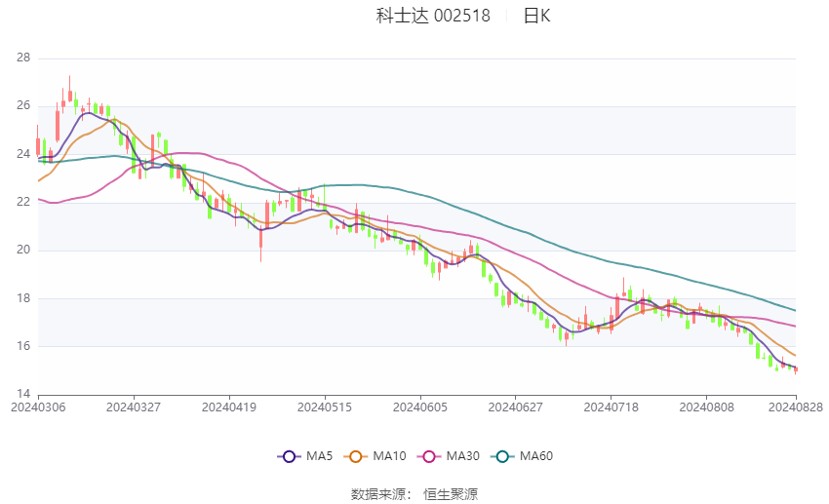
Task: Open the 恒生聚源 data source text
Action: [451, 494]
